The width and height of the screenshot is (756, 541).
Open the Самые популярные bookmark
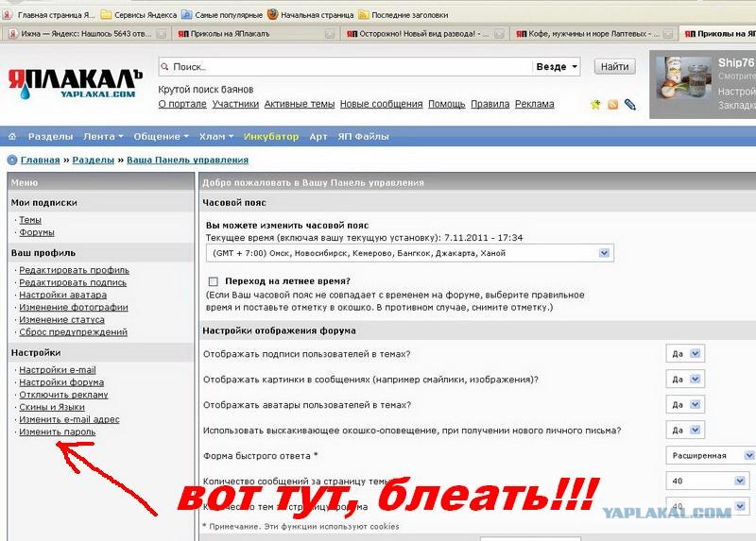[222, 15]
